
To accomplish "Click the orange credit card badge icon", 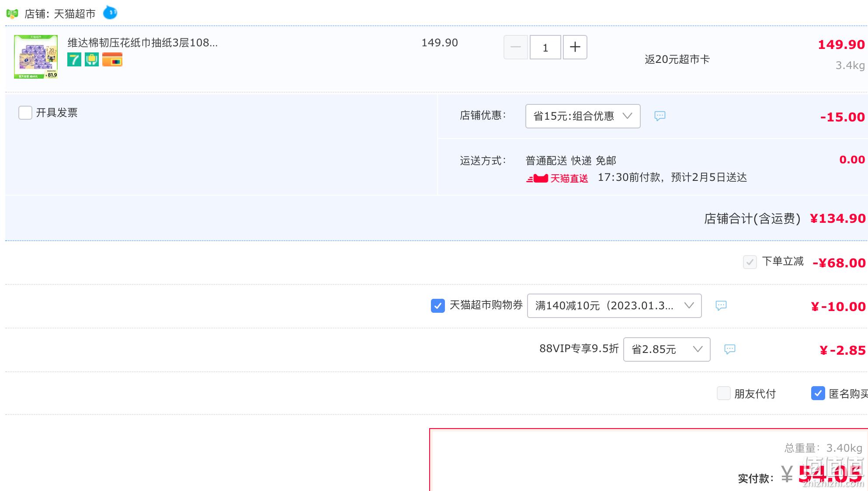I will tap(112, 59).
